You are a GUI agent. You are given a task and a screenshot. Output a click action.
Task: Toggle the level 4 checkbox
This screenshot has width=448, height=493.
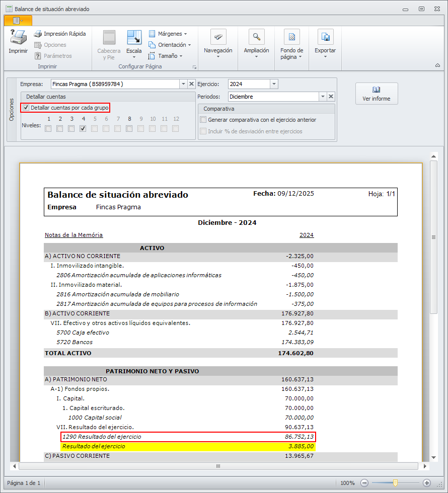coord(83,129)
